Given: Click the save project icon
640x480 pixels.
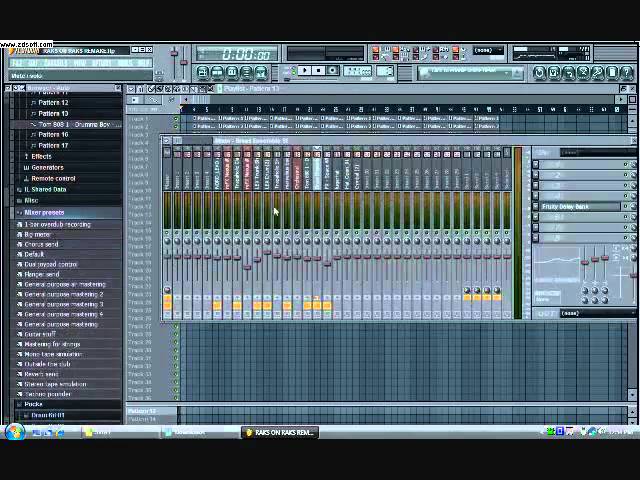Looking at the screenshot, I should coord(554,73).
